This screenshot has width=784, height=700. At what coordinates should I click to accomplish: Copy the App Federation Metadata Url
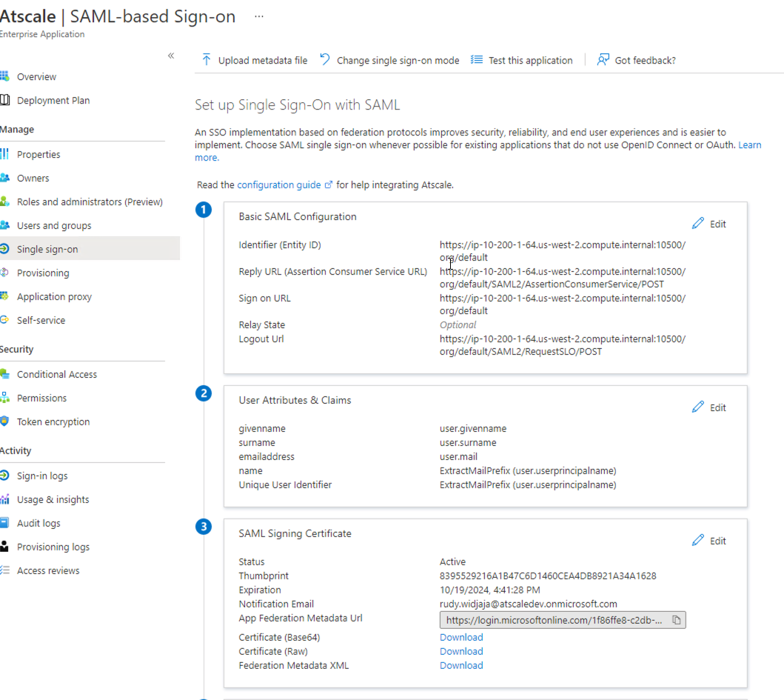pyautogui.click(x=677, y=620)
